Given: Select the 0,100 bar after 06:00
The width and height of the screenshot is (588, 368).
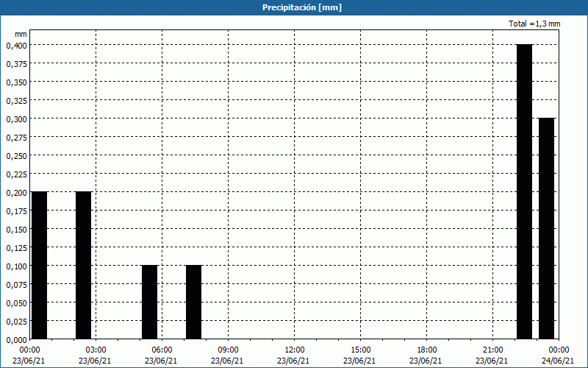Looking at the screenshot, I should [x=193, y=302].
